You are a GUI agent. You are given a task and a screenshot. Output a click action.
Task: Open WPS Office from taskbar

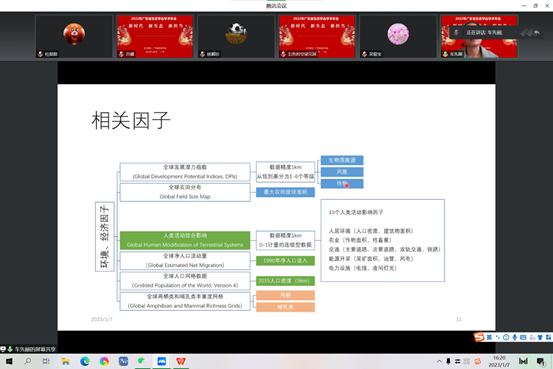click(x=181, y=361)
